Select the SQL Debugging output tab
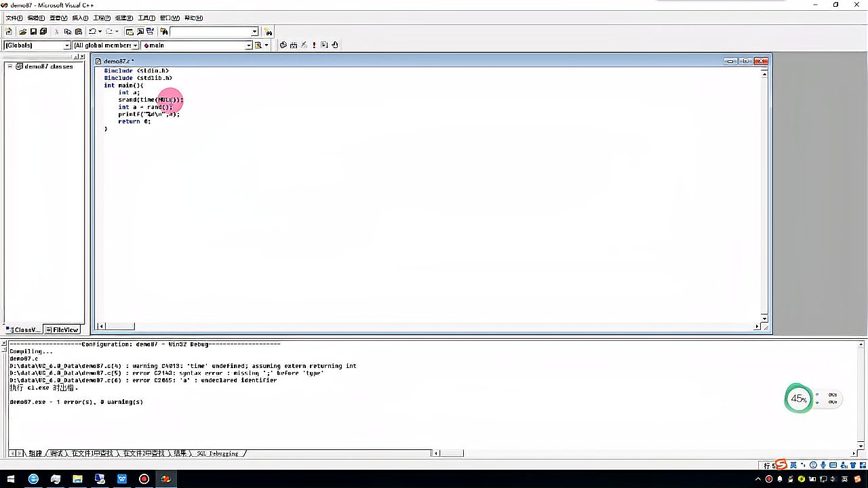Image resolution: width=868 pixels, height=488 pixels. point(217,453)
